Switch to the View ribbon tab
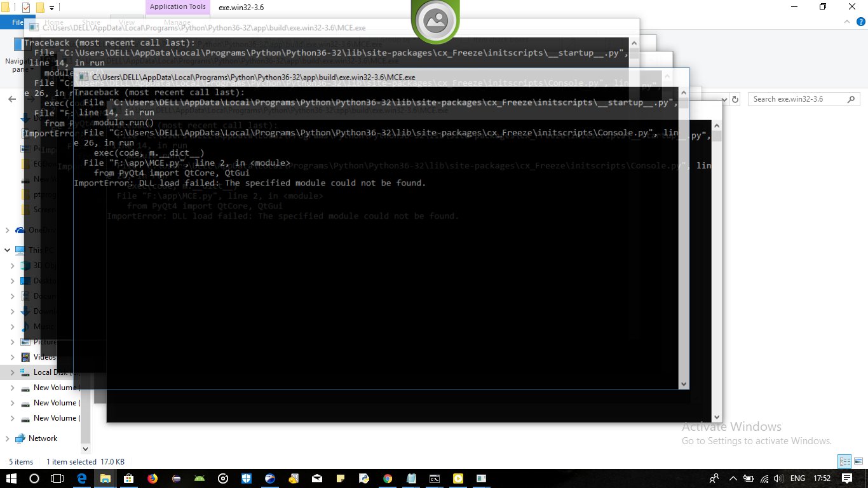This screenshot has height=488, width=868. [126, 22]
